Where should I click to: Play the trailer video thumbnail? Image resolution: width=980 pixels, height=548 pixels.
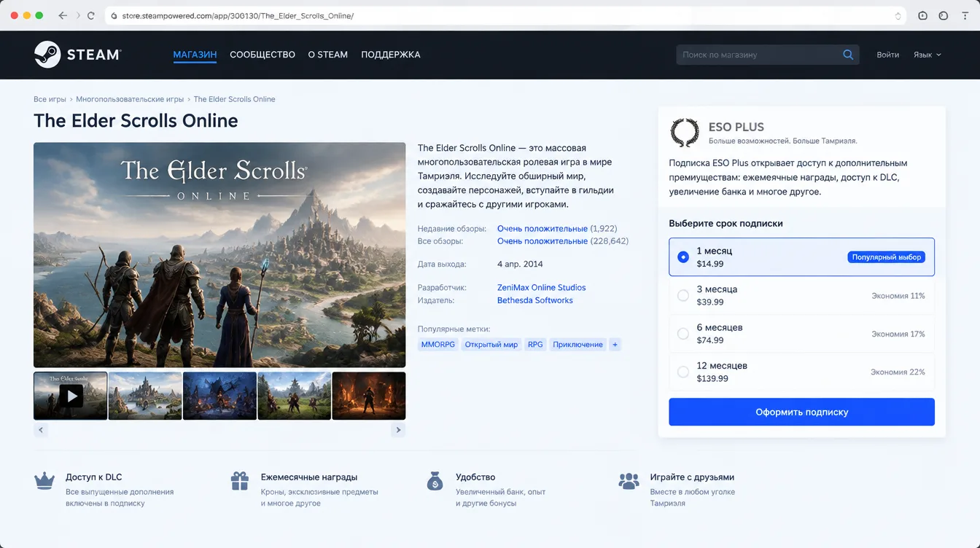click(71, 396)
